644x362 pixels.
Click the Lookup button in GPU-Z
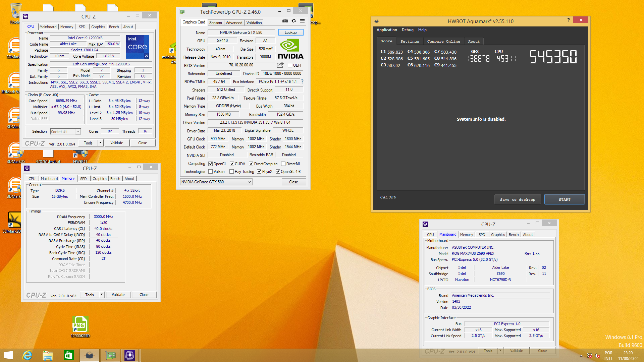[291, 33]
